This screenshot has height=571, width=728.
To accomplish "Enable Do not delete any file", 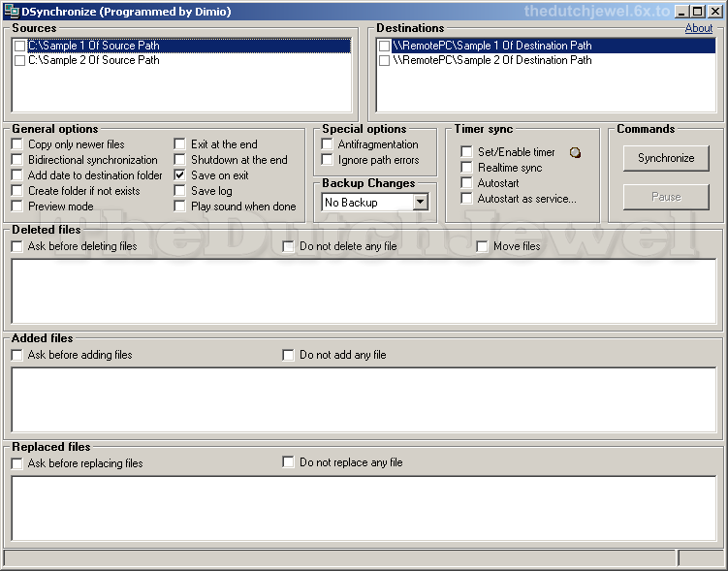I will [x=288, y=246].
